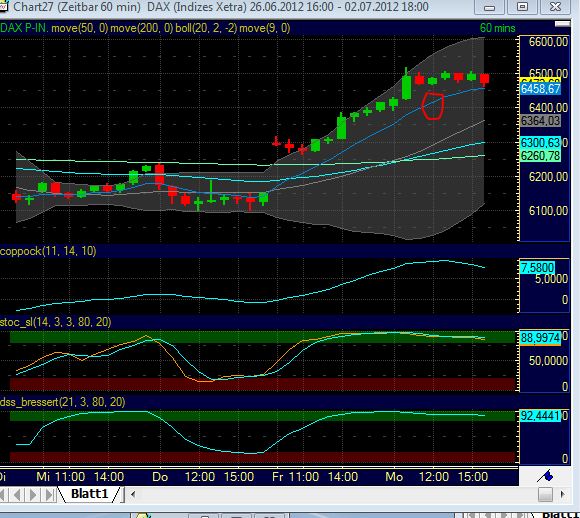Click the Mo time axis label

(394, 477)
